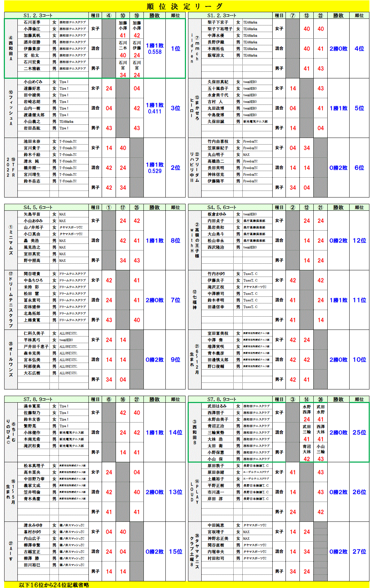Click the 以下16位から24位記載省略 footer note

pyautogui.click(x=54, y=585)
